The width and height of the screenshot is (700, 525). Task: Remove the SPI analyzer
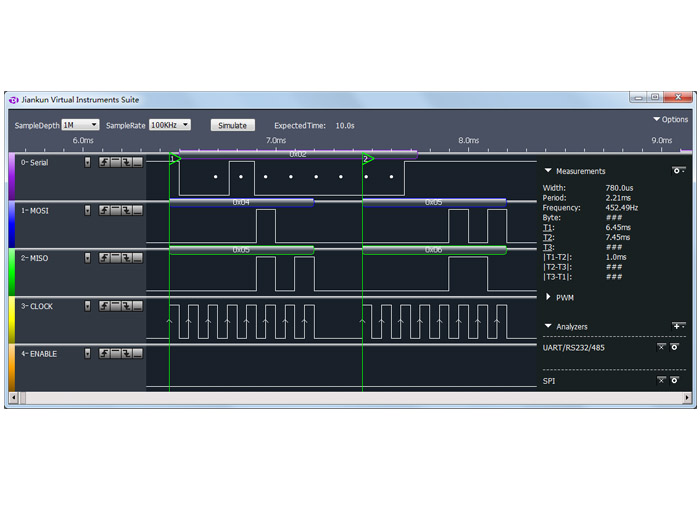click(661, 381)
